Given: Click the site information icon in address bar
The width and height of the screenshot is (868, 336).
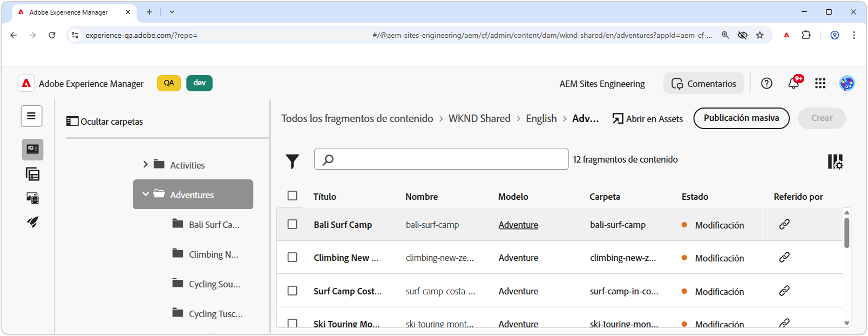Looking at the screenshot, I should (75, 35).
